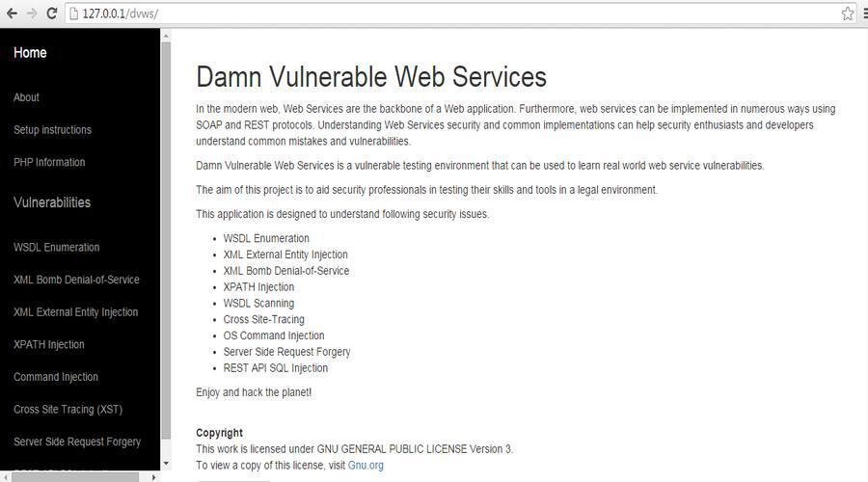868x482 pixels.
Task: Open Cross Site Tracing (XST) page
Action: (68, 410)
